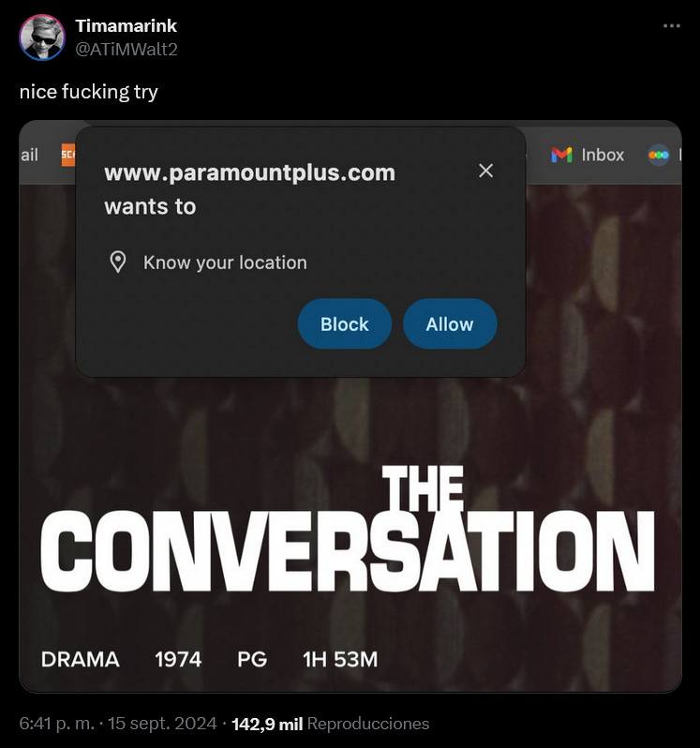Click the location pin icon
The image size is (700, 748).
tap(118, 262)
